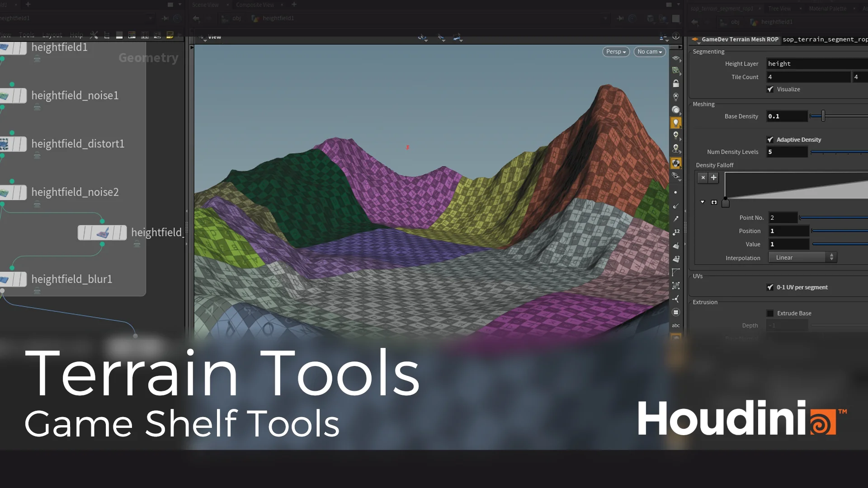Viewport: 868px width, 488px height.
Task: Enable the Extrude Base checkbox
Action: 770,313
